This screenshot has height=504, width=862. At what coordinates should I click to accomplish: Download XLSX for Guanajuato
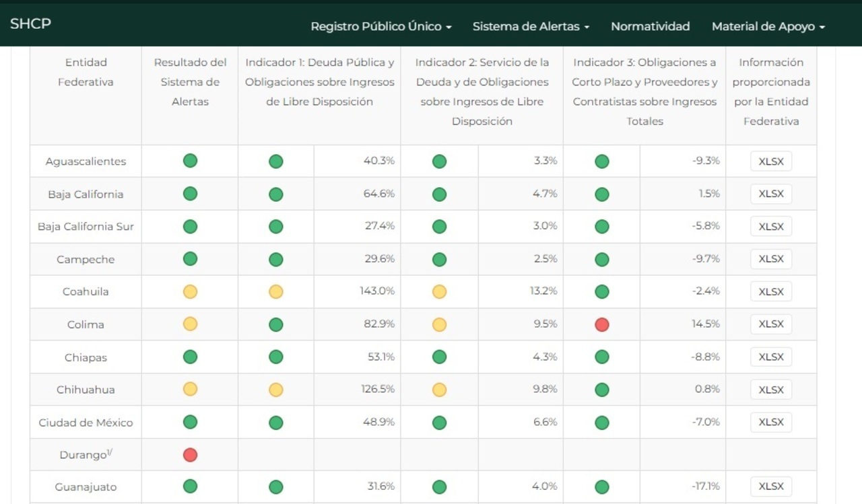pyautogui.click(x=771, y=487)
